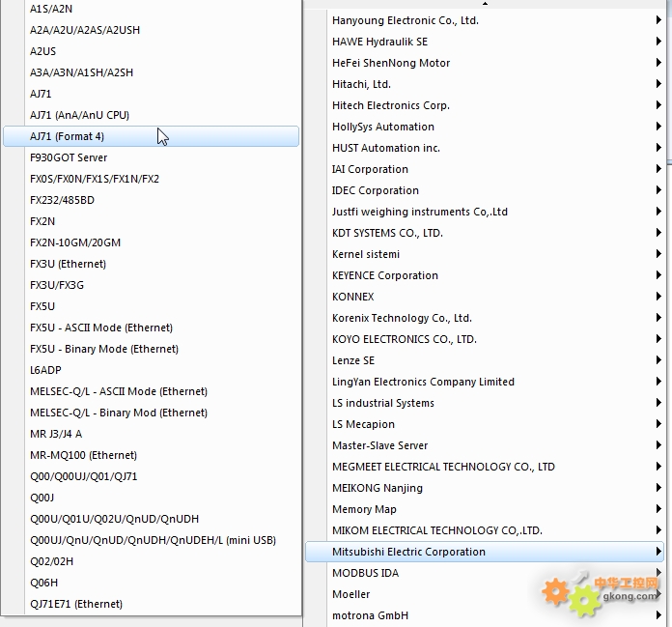
Task: Select FX3U (Ethernet) driver
Action: pyautogui.click(x=151, y=264)
